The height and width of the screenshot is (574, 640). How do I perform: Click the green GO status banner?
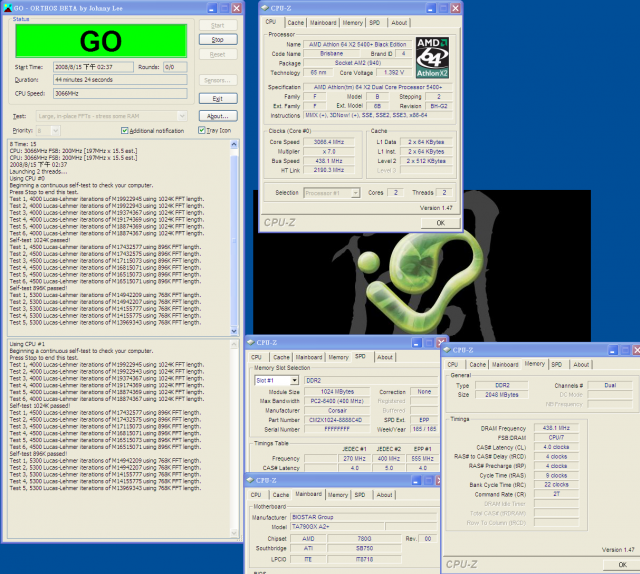pos(101,41)
